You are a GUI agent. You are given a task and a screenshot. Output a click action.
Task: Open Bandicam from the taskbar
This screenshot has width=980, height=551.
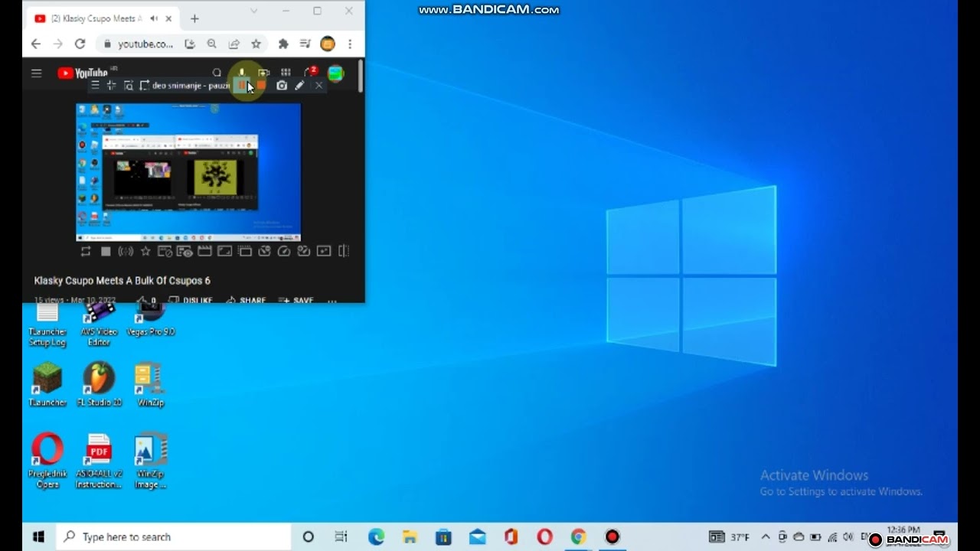(612, 537)
